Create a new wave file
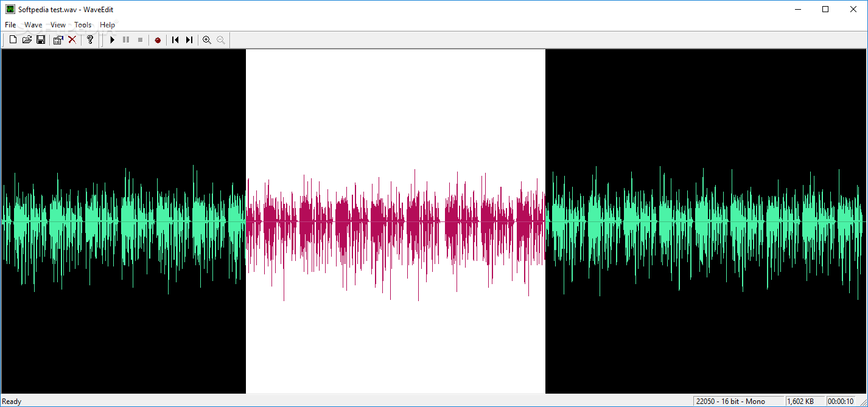This screenshot has width=868, height=407. [13, 40]
